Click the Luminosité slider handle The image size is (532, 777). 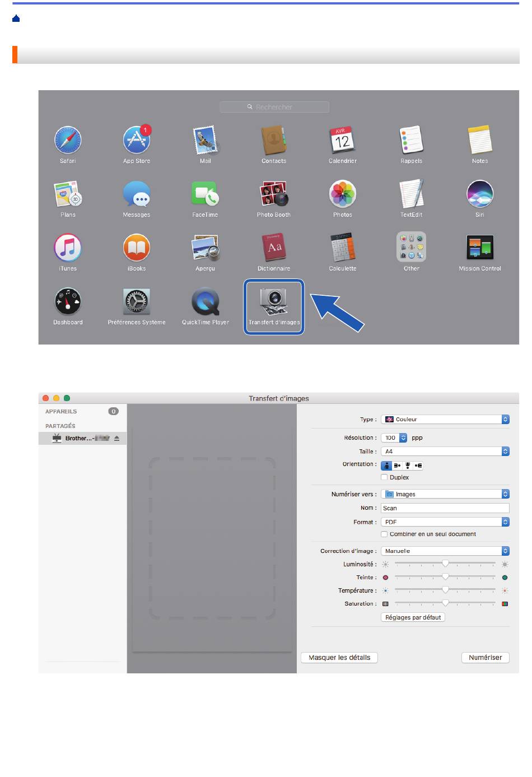(445, 564)
